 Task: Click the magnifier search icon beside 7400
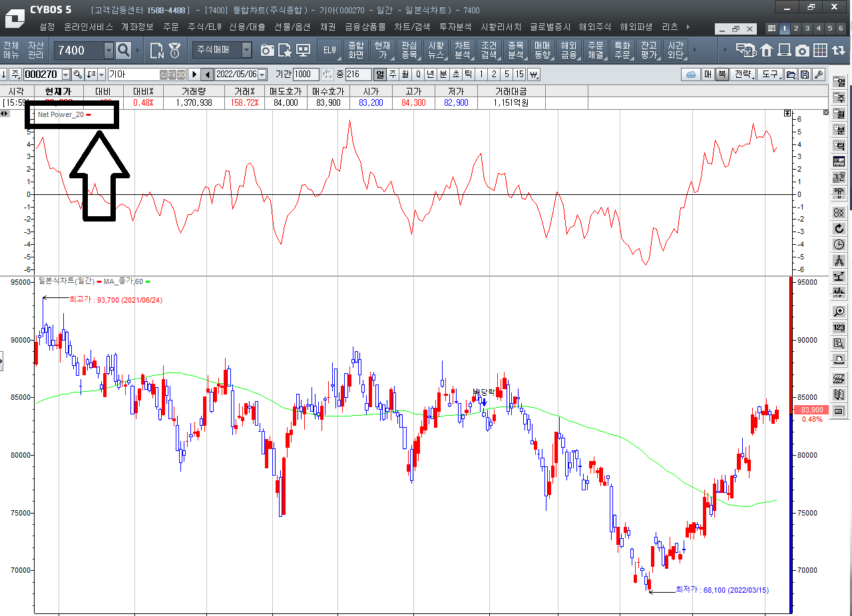(x=124, y=51)
